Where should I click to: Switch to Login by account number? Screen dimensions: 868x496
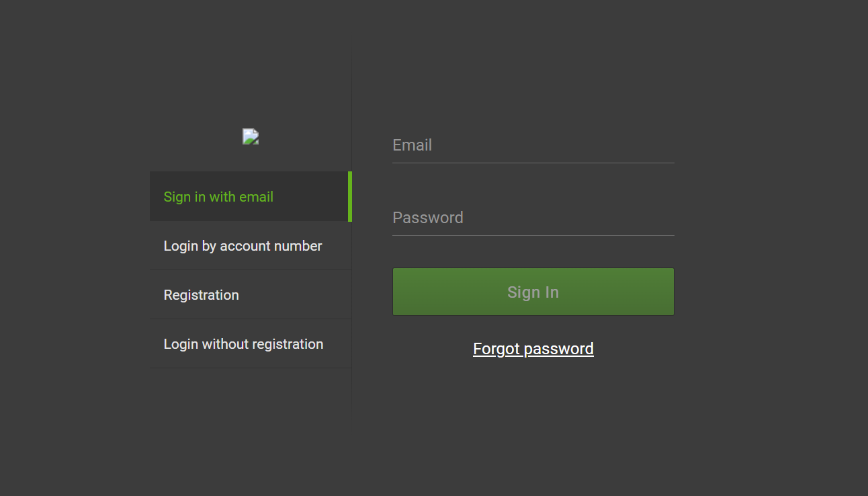[243, 246]
